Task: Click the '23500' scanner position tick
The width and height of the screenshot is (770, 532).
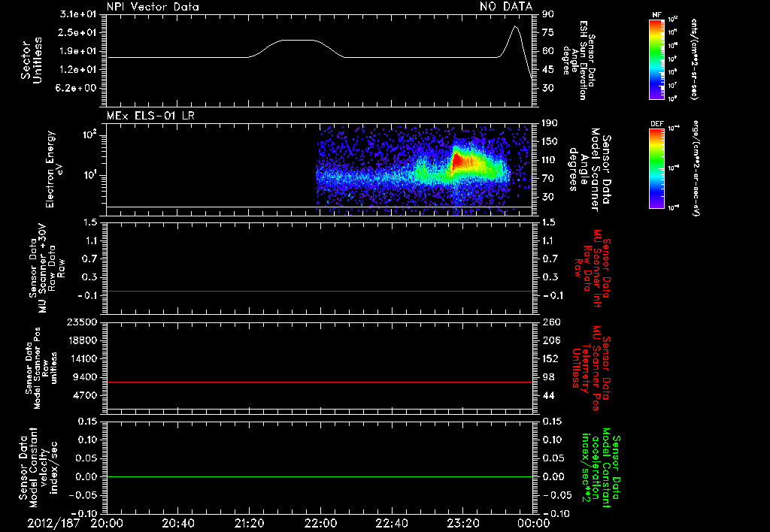Action: click(81, 322)
